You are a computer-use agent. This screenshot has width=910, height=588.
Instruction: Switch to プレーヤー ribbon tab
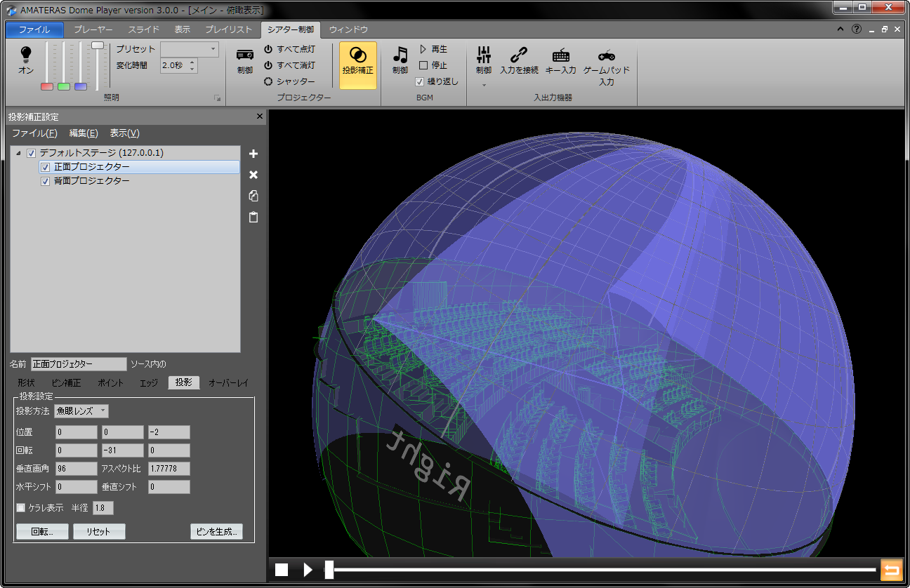point(93,29)
